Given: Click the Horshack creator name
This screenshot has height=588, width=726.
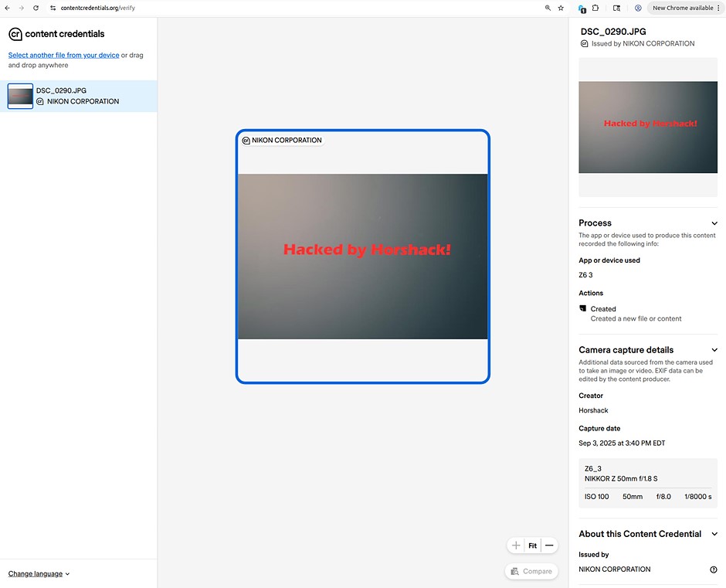Looking at the screenshot, I should 593,410.
